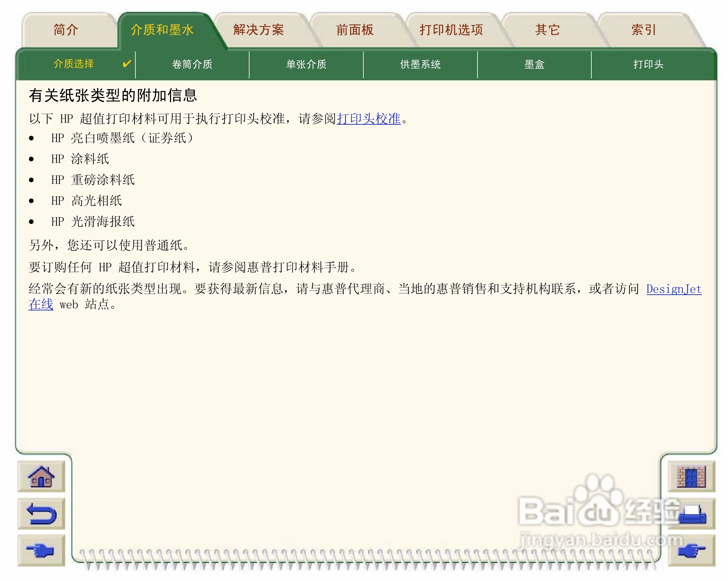Viewport: 728px width, 581px height.
Task: Open the 简介 tab
Action: coord(66,30)
